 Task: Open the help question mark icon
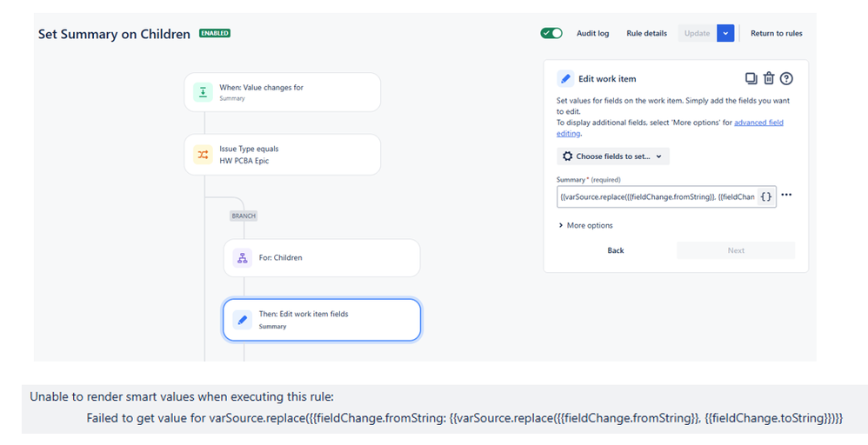click(786, 78)
